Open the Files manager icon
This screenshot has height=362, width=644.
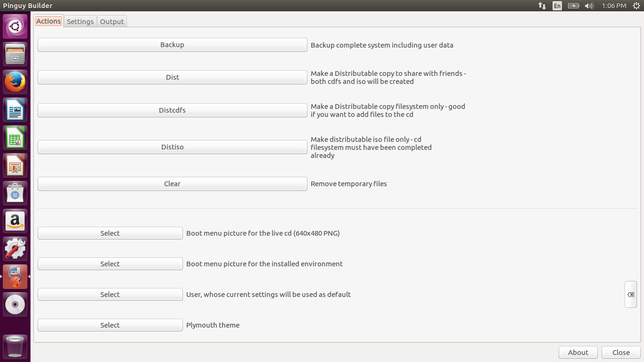16,54
